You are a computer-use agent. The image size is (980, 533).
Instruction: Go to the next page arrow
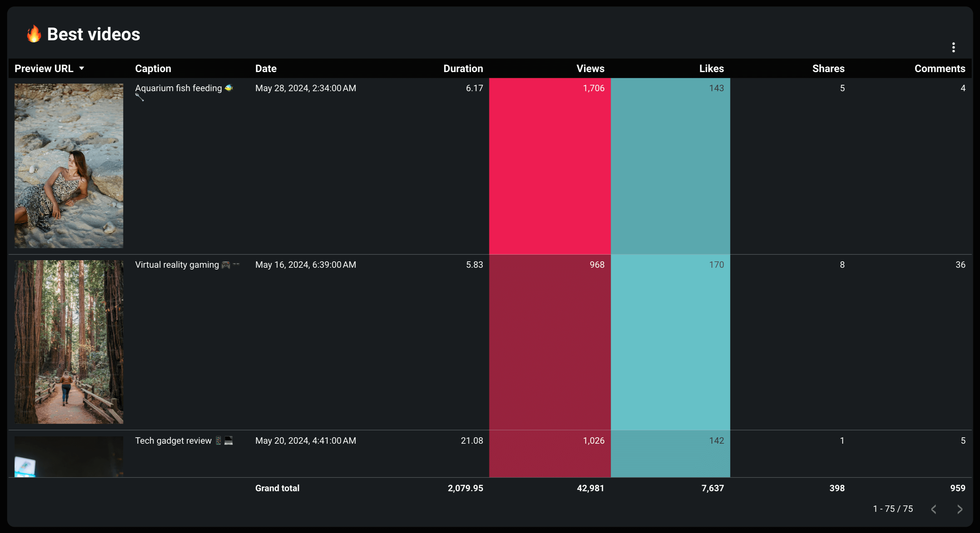point(959,509)
